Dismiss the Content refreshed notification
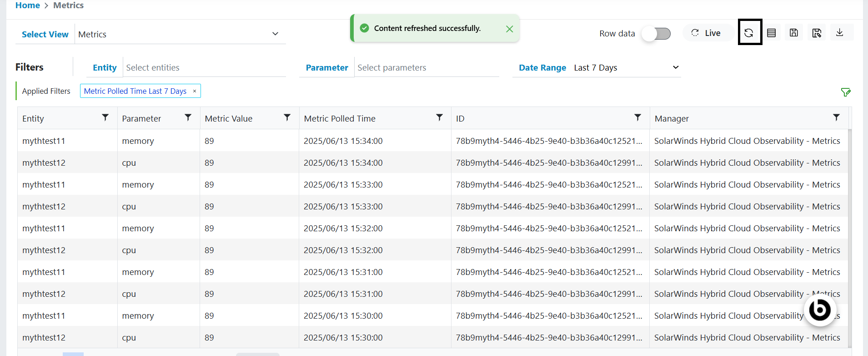868x356 pixels. (x=509, y=29)
